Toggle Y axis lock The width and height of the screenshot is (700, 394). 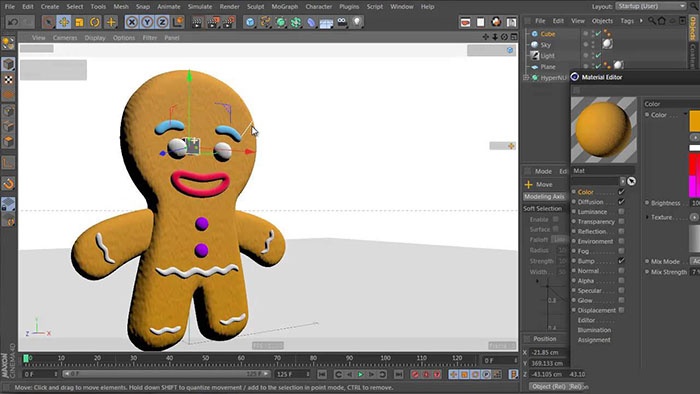[x=147, y=21]
